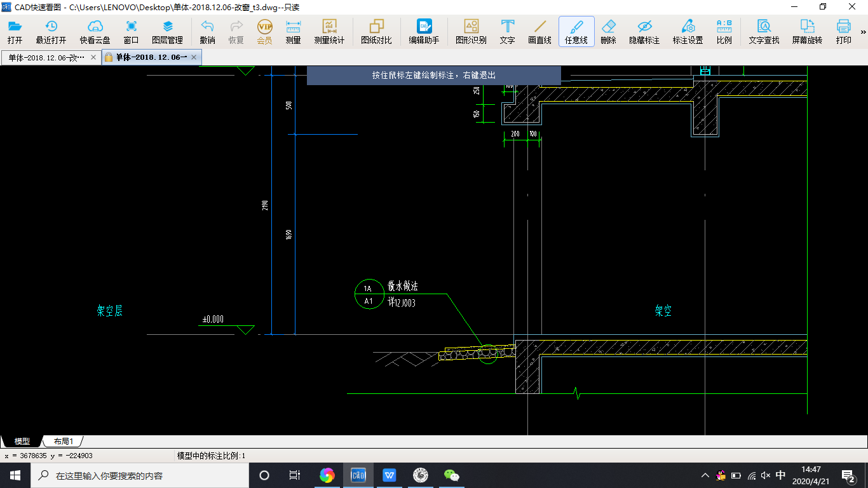This screenshot has width=868, height=488.
Task: Open 文字查找 text search tool
Action: point(764,32)
